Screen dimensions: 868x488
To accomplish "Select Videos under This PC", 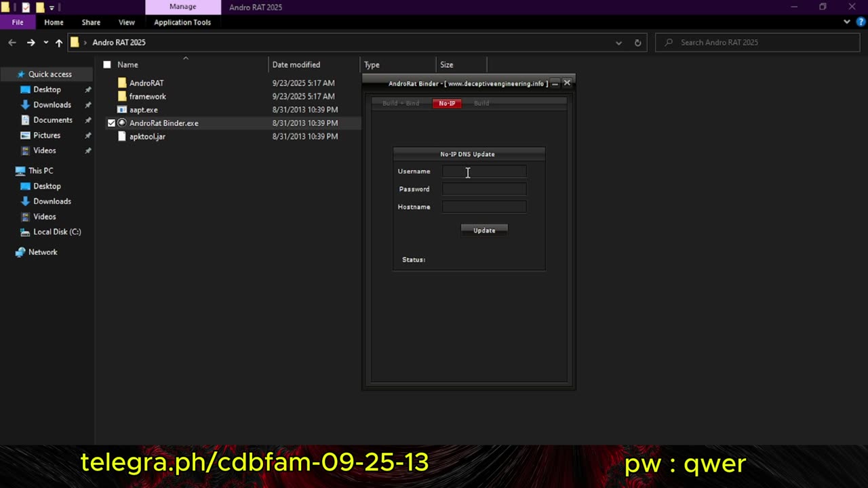I will [x=45, y=216].
